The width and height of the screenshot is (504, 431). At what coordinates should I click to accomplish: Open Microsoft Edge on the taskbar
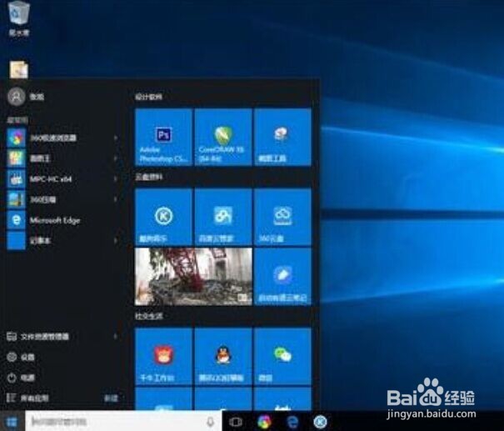[292, 421]
